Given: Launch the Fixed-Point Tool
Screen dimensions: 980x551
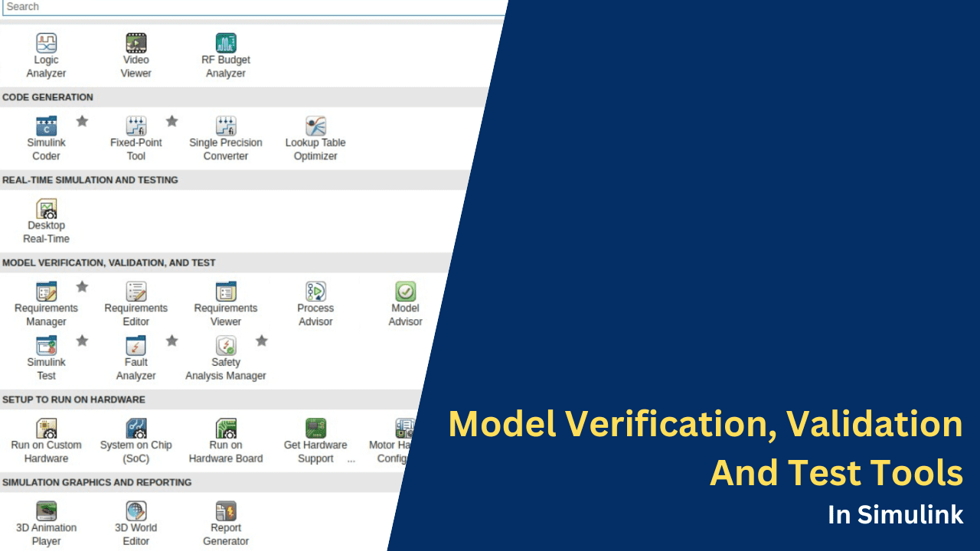Looking at the screenshot, I should click(x=136, y=139).
